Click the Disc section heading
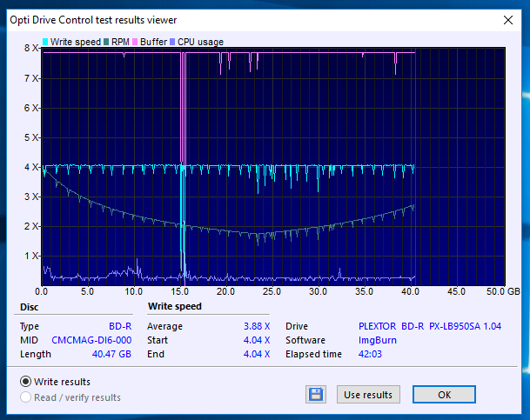Viewport: 530px width, 420px height. point(29,307)
